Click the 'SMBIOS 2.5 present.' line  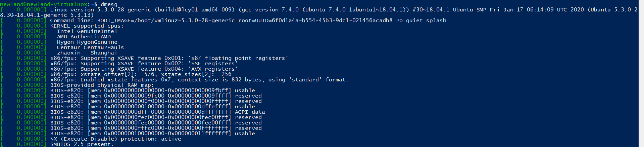click(82, 144)
